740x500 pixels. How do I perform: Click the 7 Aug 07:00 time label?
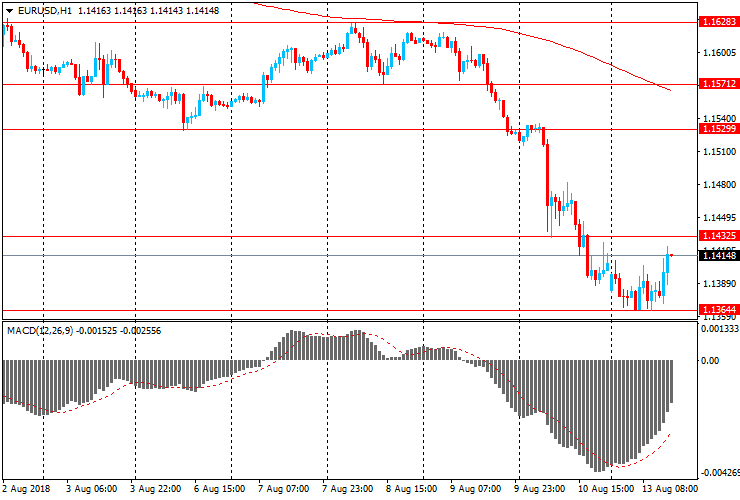coord(284,489)
